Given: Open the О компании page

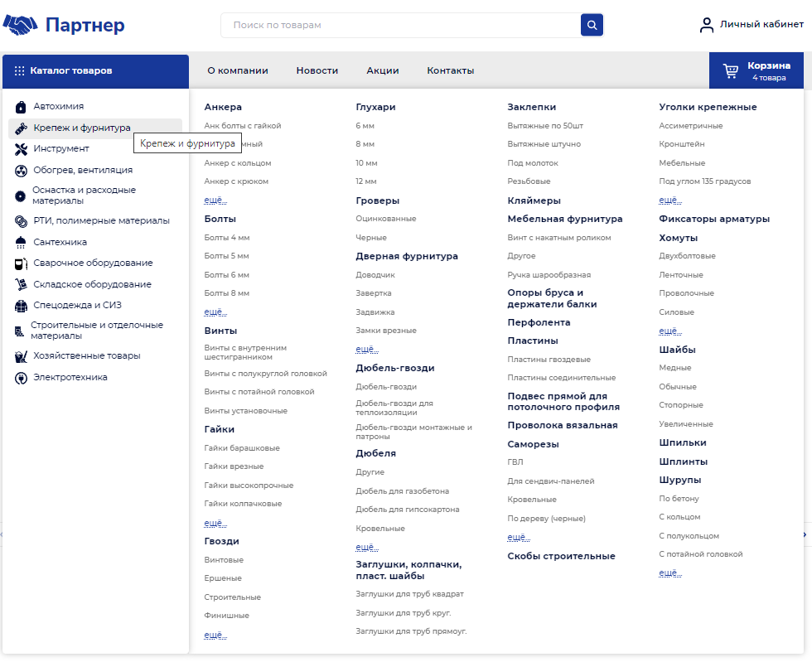Looking at the screenshot, I should [x=238, y=71].
